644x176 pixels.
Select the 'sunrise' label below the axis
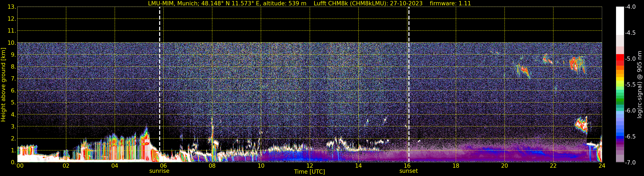159,171
